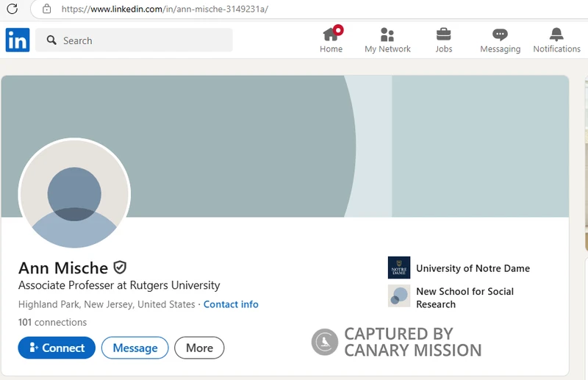
Task: Focus the LinkedIn Search field
Action: click(x=134, y=40)
